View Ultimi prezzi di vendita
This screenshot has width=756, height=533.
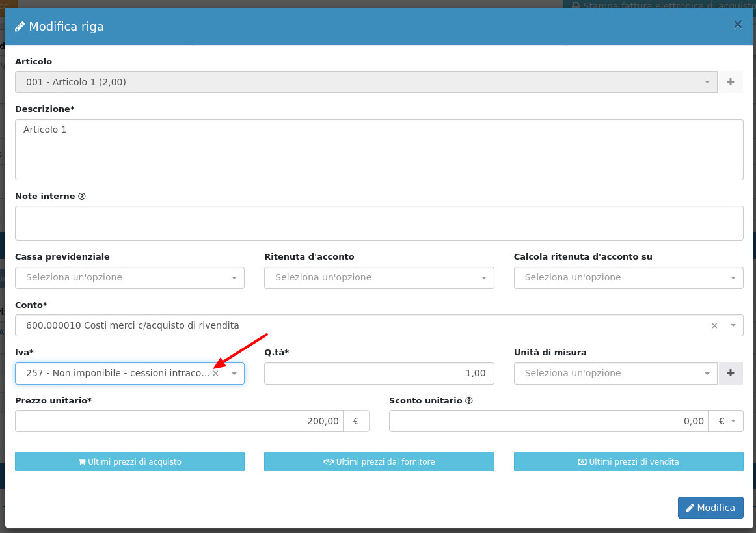(x=628, y=461)
